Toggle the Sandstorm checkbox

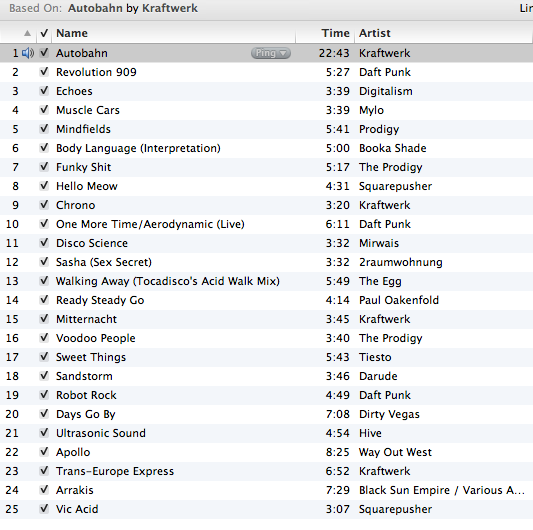pos(44,376)
